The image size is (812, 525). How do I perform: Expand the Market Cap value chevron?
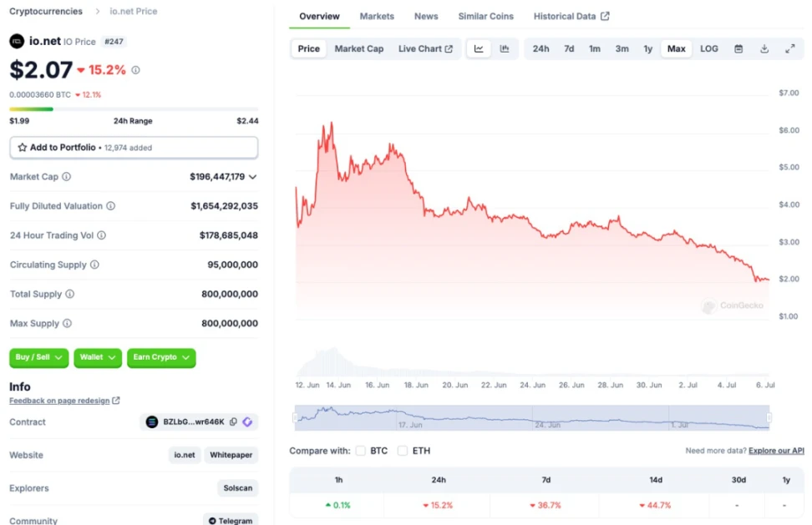tap(253, 177)
